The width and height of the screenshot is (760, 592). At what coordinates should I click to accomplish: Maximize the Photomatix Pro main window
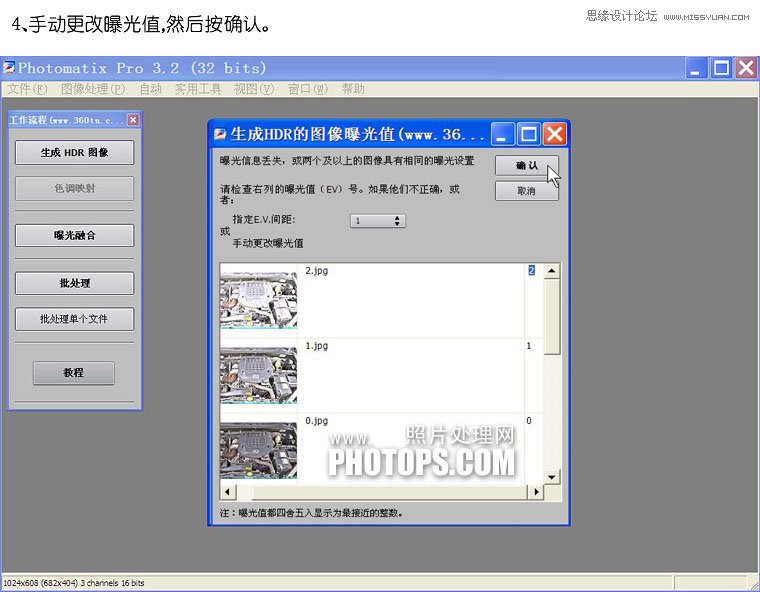point(721,68)
